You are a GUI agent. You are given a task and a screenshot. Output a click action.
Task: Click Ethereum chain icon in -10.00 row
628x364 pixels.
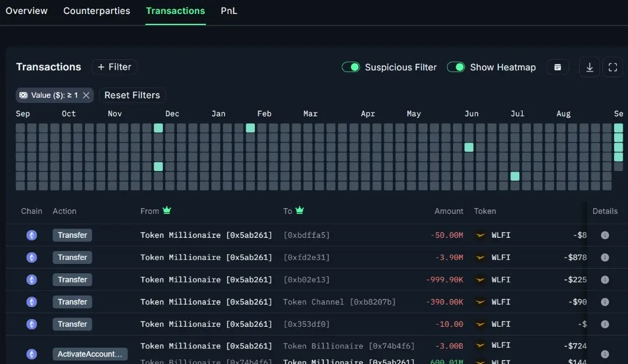(31, 324)
